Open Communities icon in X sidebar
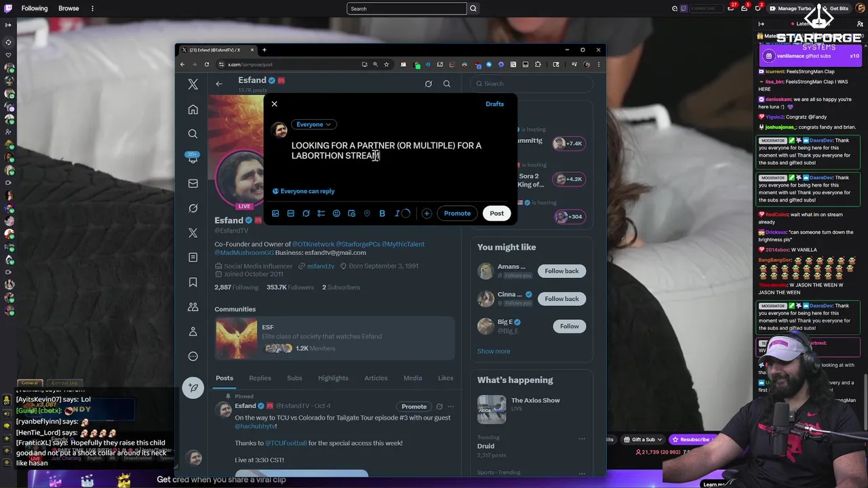 point(193,307)
